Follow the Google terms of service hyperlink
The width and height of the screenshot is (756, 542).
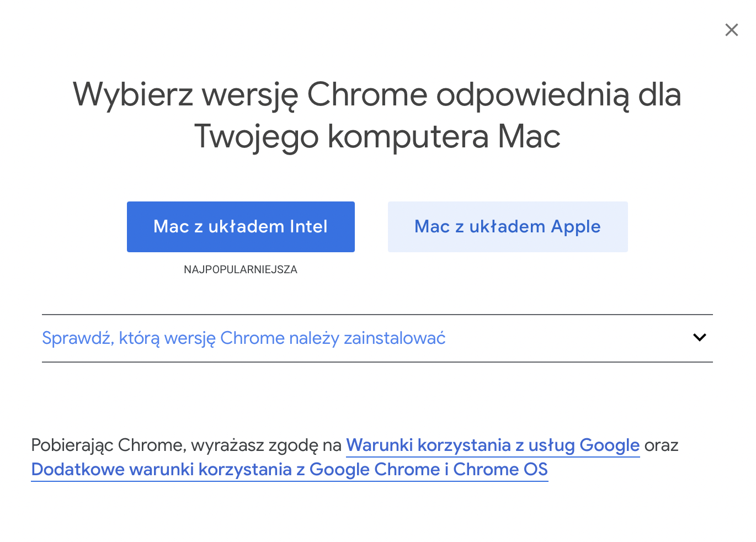tap(493, 445)
